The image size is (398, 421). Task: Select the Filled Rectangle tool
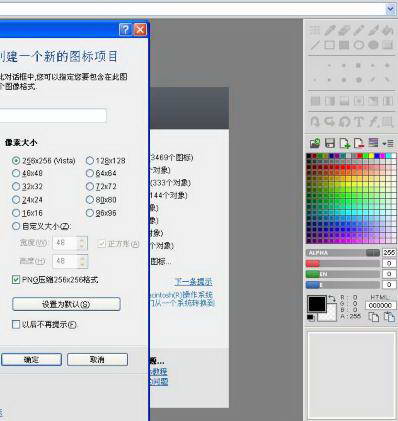(x=344, y=45)
